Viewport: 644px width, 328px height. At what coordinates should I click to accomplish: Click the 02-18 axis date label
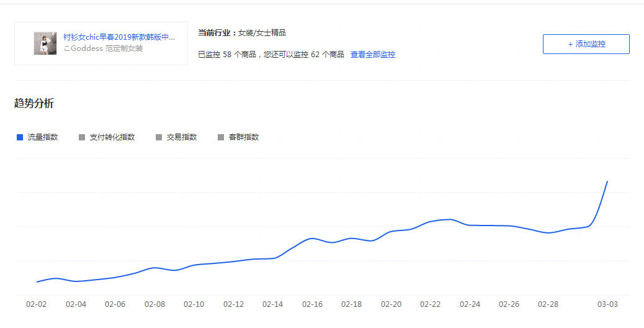[x=352, y=304]
